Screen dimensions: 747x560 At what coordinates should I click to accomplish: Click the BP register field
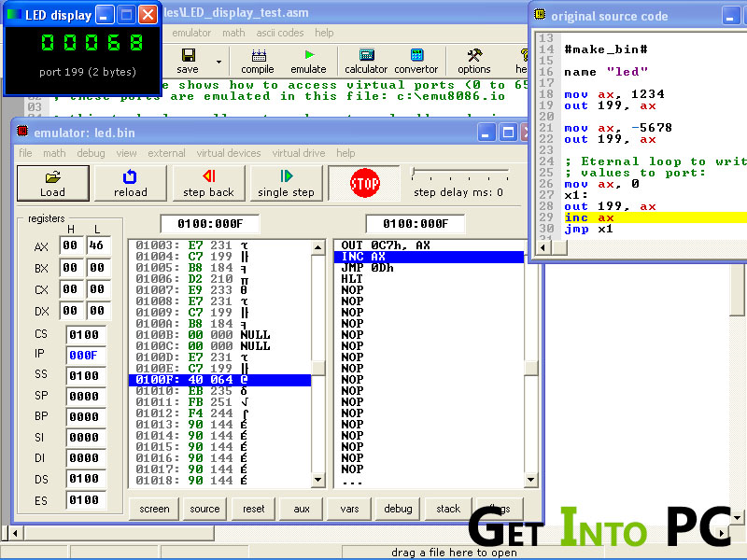(85, 416)
